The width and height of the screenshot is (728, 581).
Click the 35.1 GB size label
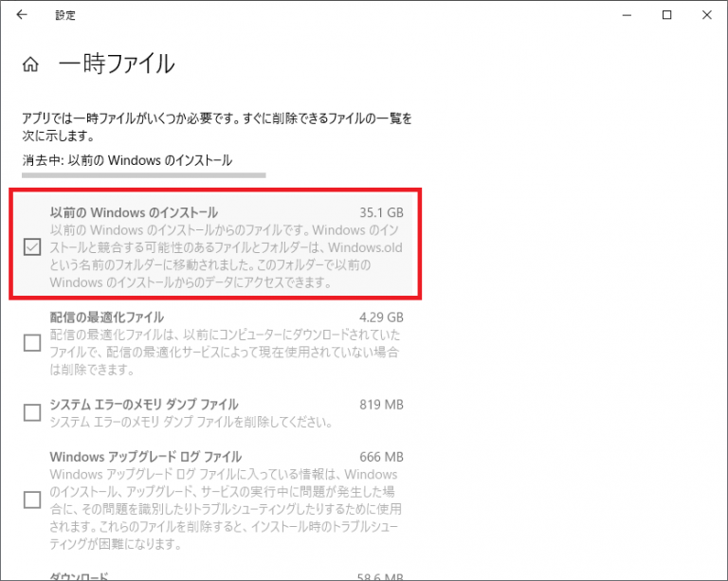[381, 212]
